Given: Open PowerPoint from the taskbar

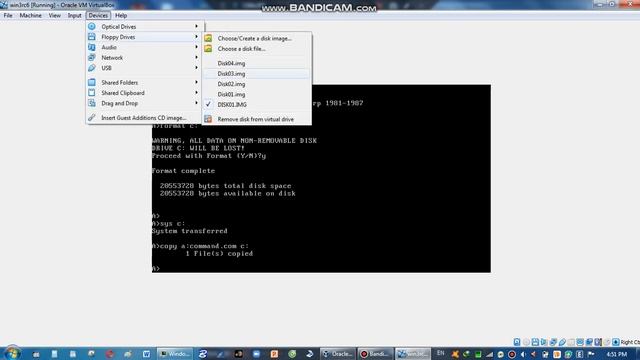Looking at the screenshot, I should pyautogui.click(x=274, y=354).
